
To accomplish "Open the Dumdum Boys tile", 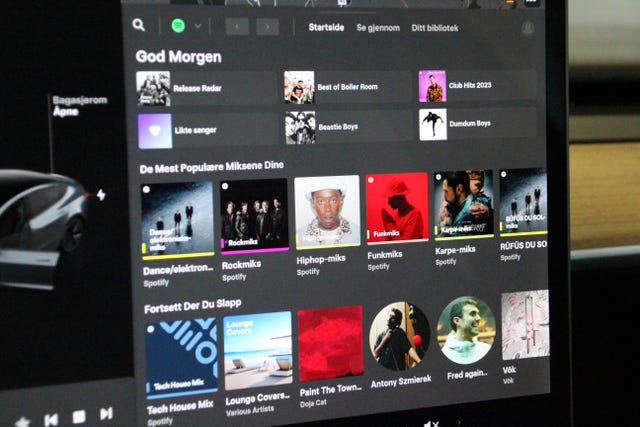I will click(x=478, y=124).
